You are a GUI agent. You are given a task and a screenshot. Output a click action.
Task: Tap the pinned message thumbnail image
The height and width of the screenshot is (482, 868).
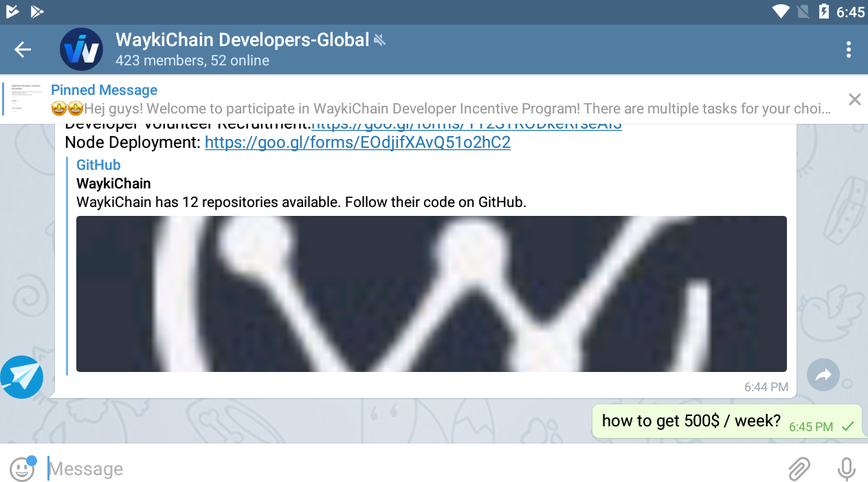point(26,100)
